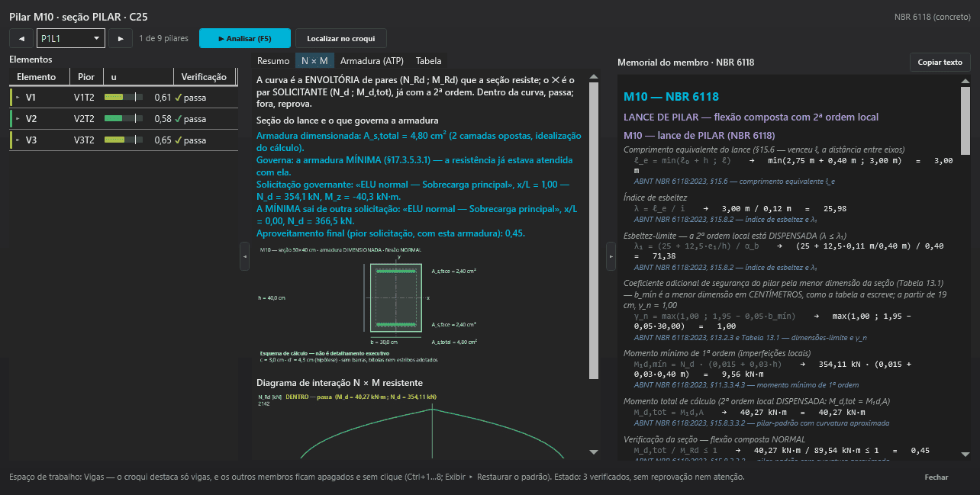Viewport: 980px width, 495px height.
Task: Open the Armadura (ATP) tab
Action: coord(372,61)
